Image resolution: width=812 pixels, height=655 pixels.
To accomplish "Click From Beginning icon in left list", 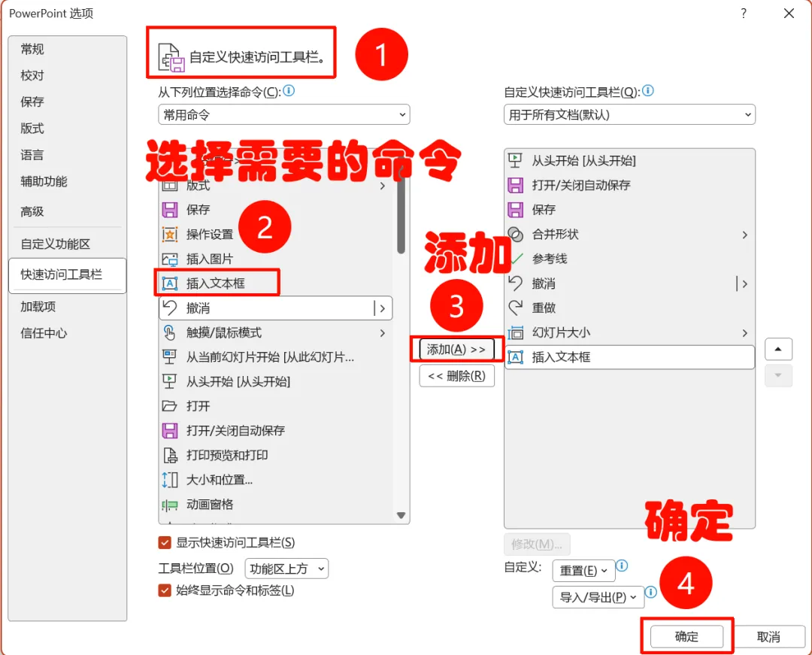I will tap(170, 381).
